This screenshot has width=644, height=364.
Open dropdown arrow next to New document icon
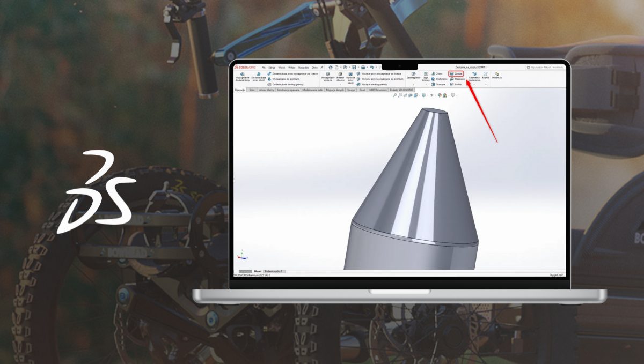click(x=340, y=68)
